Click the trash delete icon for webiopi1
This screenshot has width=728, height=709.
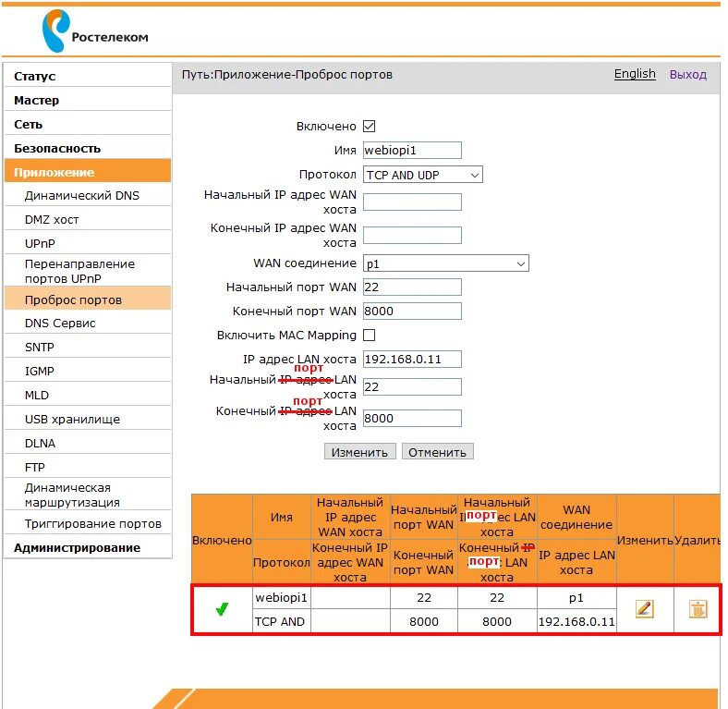coord(698,608)
